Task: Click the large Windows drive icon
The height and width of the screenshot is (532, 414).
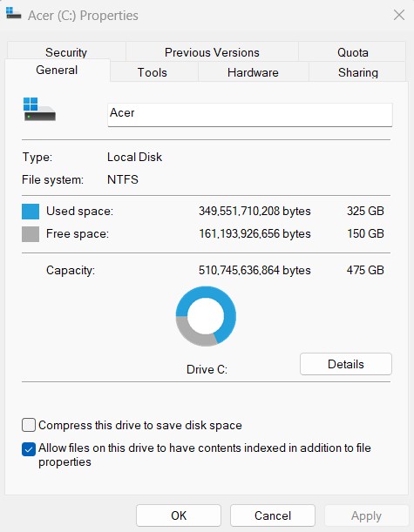Action: [39, 109]
